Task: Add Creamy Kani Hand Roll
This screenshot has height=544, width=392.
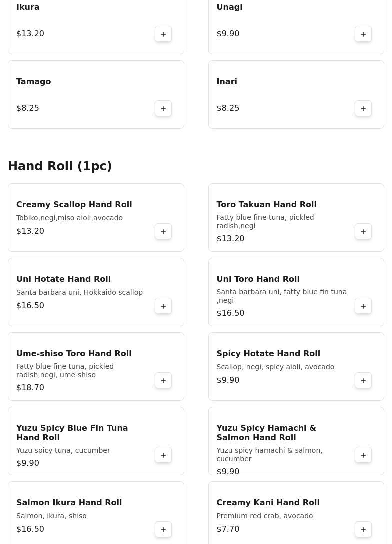Action: click(363, 529)
